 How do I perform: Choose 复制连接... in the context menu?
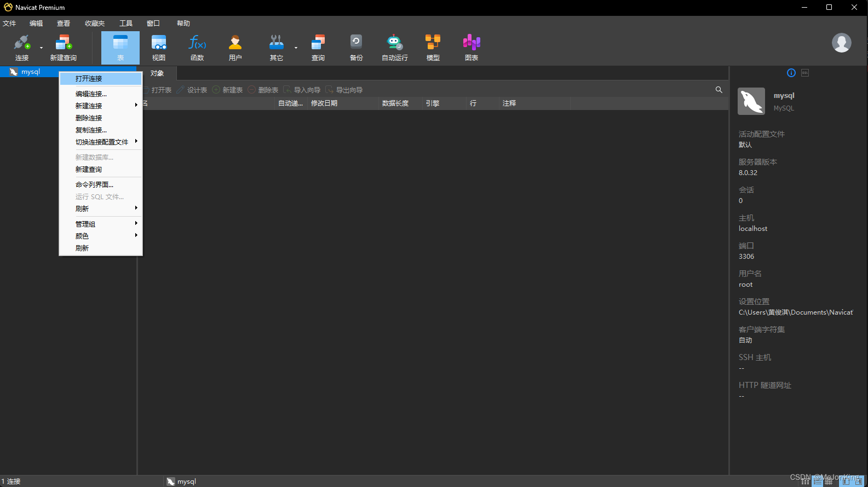point(101,130)
